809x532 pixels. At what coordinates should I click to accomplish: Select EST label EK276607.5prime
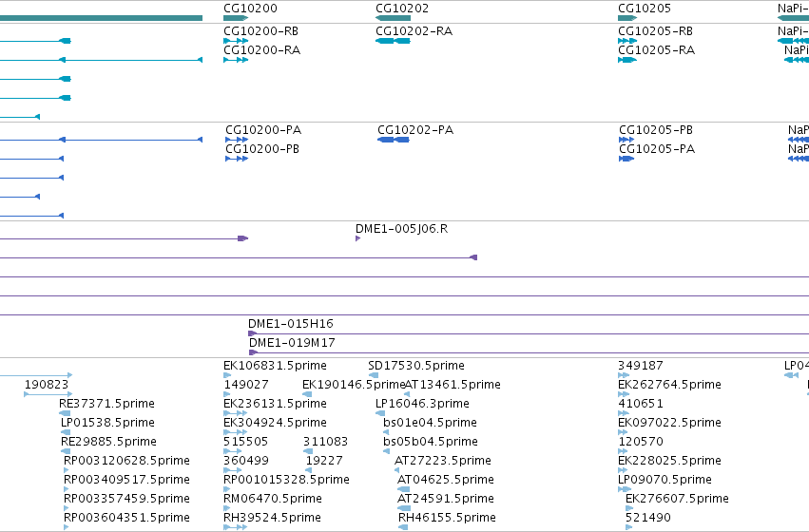tap(677, 499)
